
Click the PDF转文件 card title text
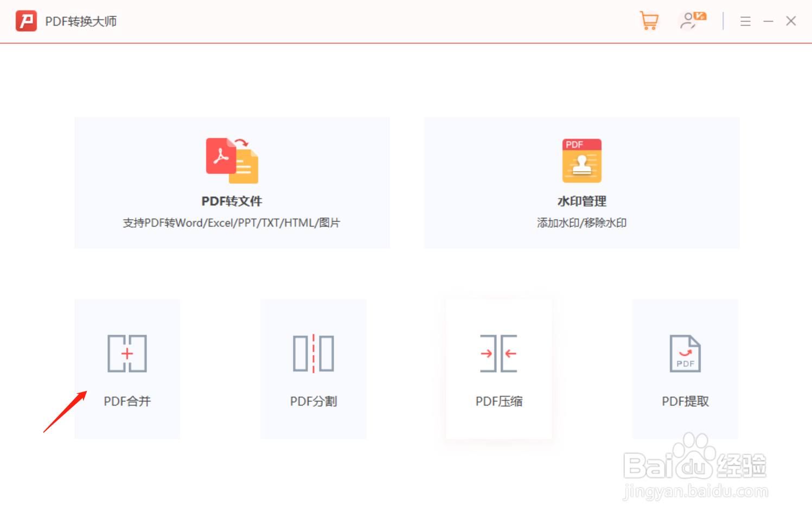[231, 201]
